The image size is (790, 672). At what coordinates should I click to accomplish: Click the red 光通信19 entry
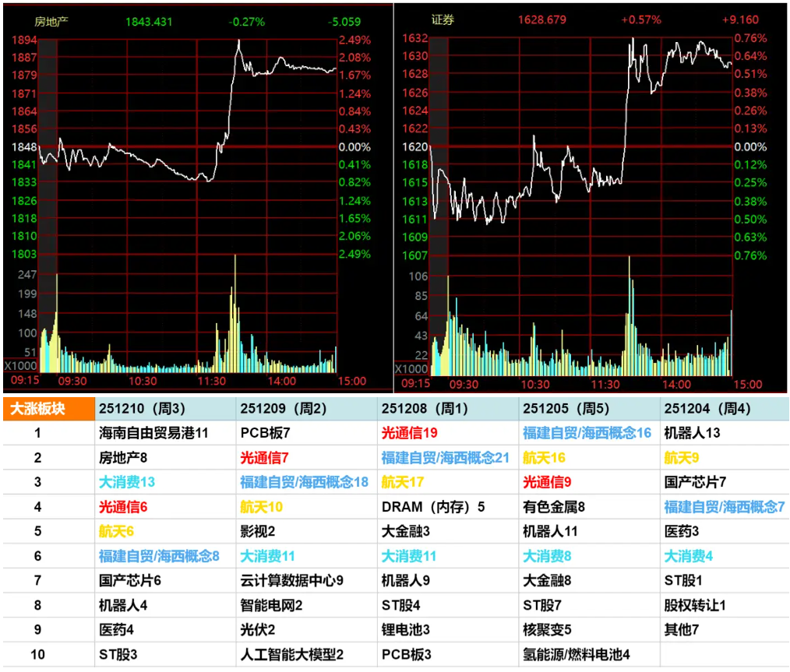click(x=409, y=433)
